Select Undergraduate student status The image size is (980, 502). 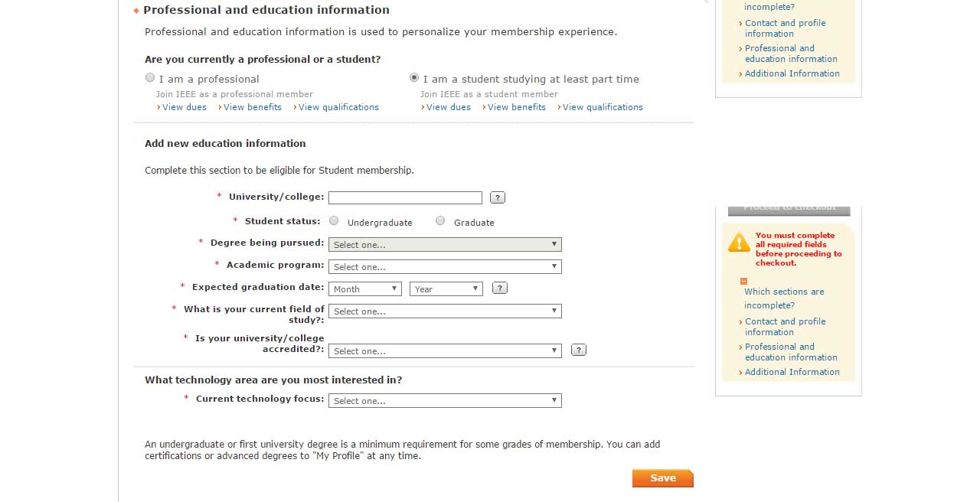click(334, 221)
